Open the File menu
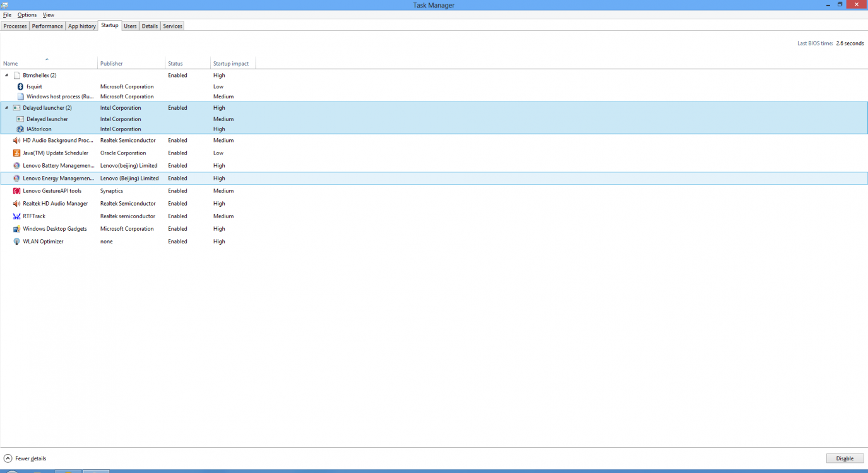Image resolution: width=868 pixels, height=473 pixels. point(7,15)
